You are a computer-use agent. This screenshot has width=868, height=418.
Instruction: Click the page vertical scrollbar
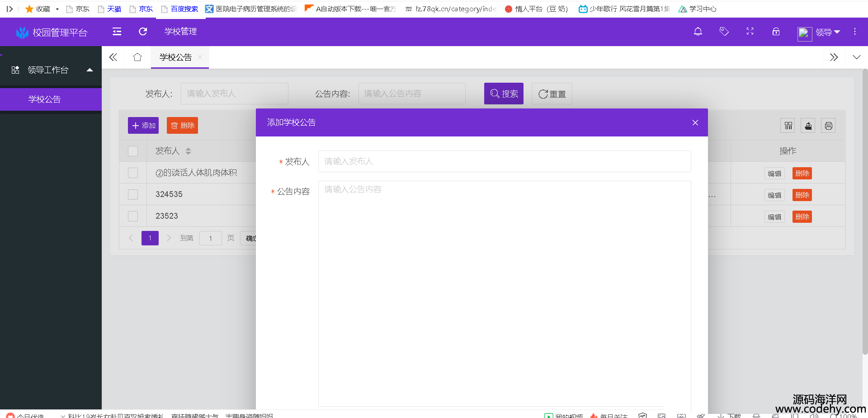[865, 211]
